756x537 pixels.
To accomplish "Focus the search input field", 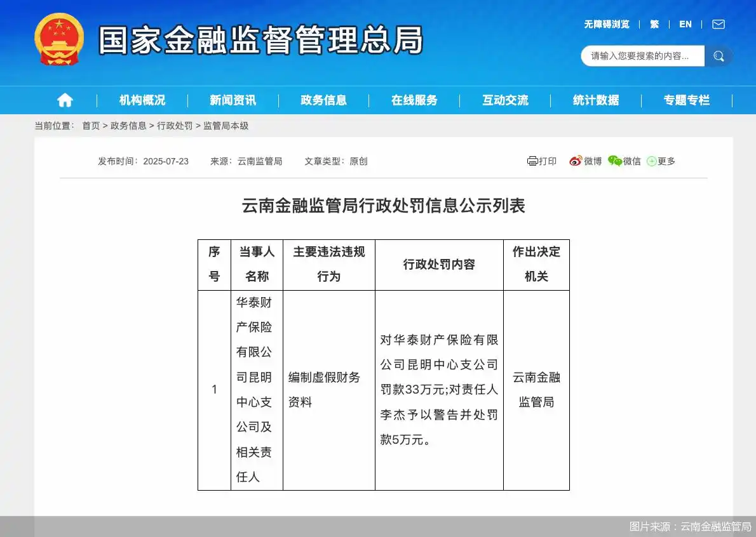I will [x=643, y=56].
